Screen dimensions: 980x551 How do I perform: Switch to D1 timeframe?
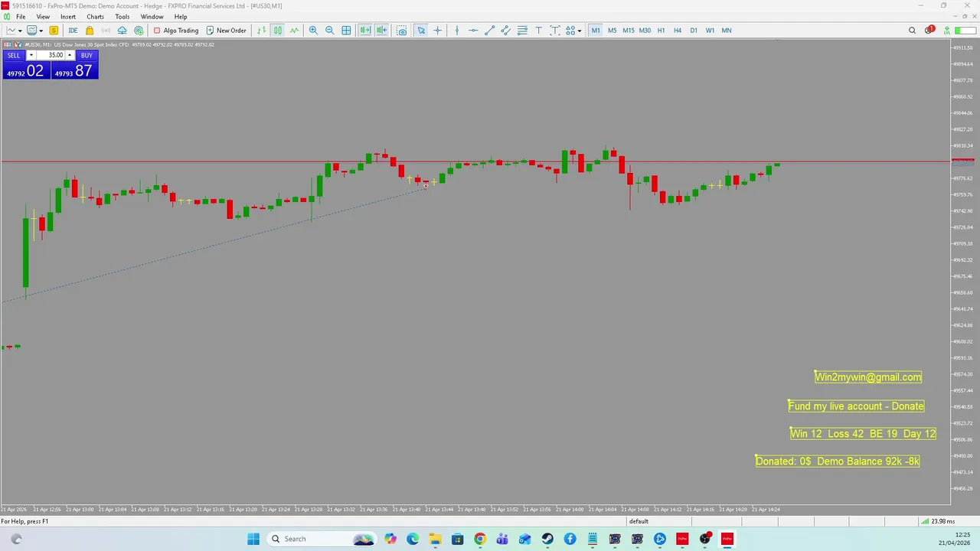694,31
